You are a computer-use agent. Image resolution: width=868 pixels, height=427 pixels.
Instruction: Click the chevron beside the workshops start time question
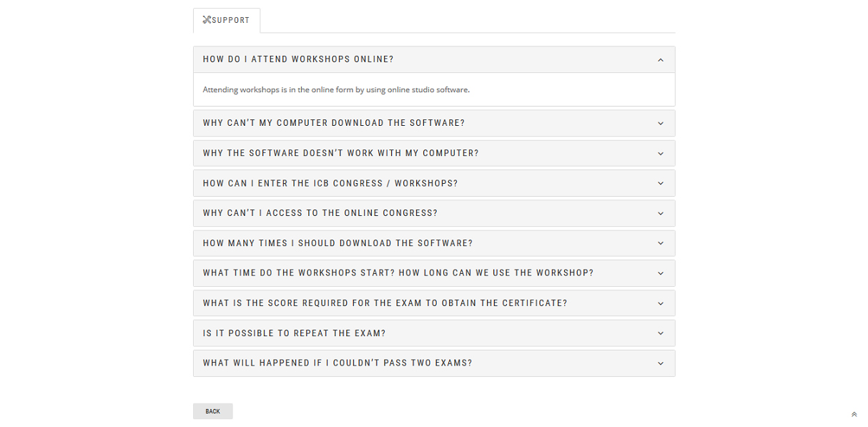pos(661,273)
